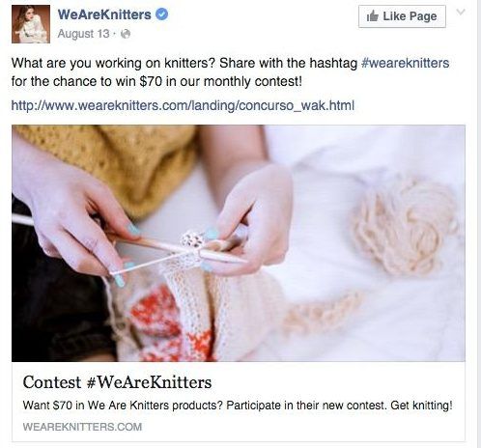The image size is (481, 448).
Task: Click the globe public audience icon
Action: (x=126, y=34)
